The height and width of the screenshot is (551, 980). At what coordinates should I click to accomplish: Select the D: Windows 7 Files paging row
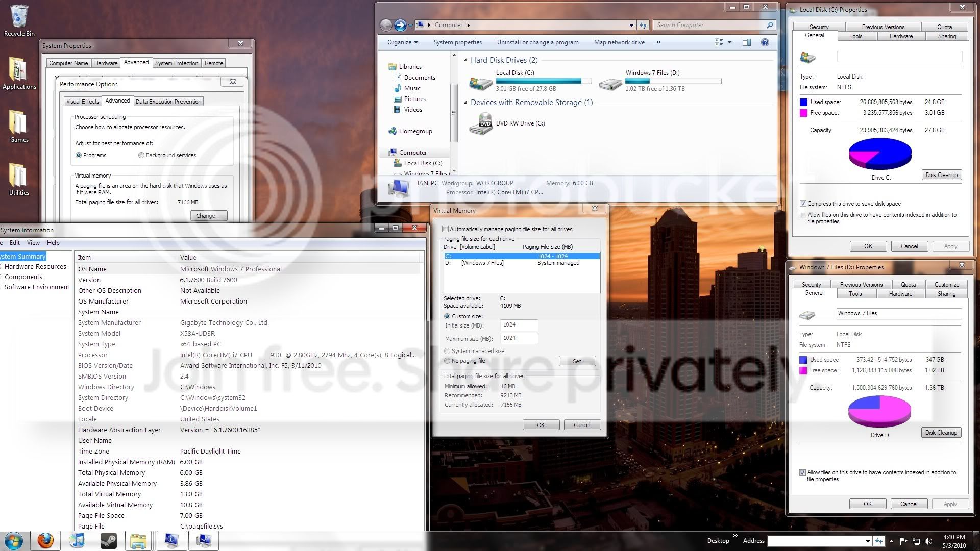click(522, 263)
